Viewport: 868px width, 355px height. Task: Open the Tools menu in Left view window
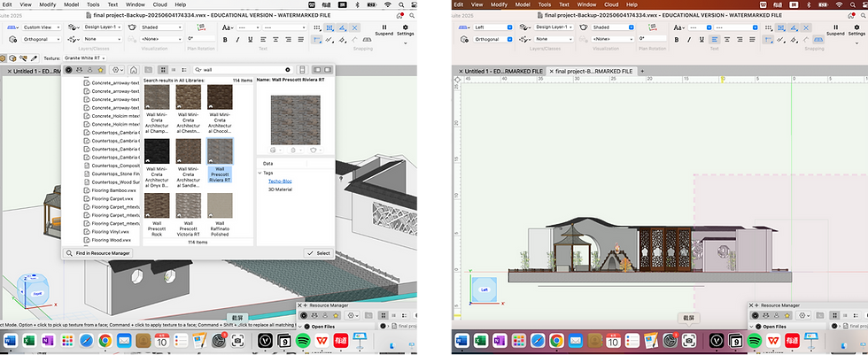pyautogui.click(x=546, y=4)
